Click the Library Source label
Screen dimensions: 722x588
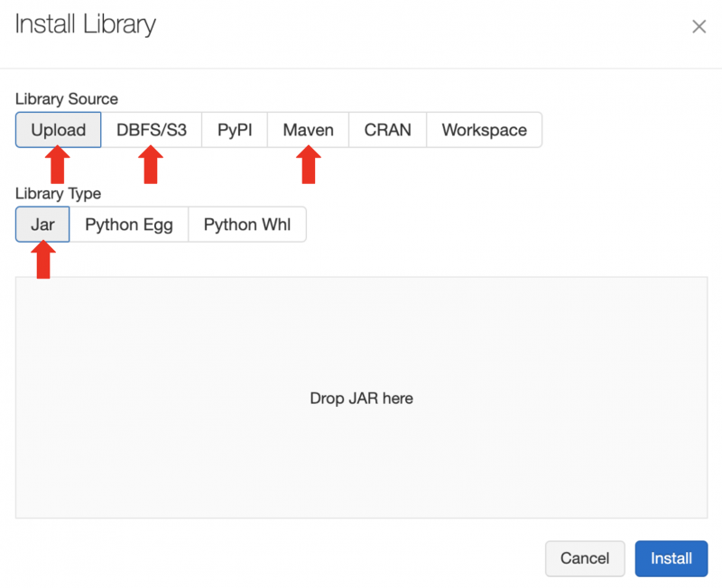(67, 99)
